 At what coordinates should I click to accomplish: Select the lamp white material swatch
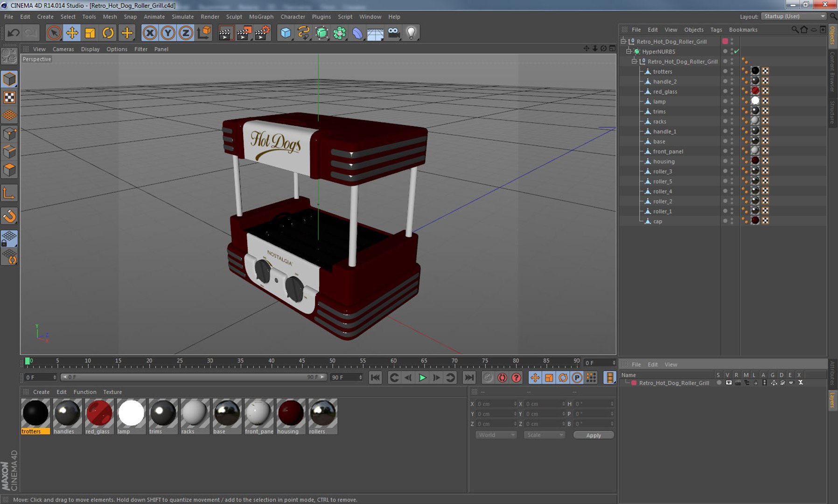(131, 416)
